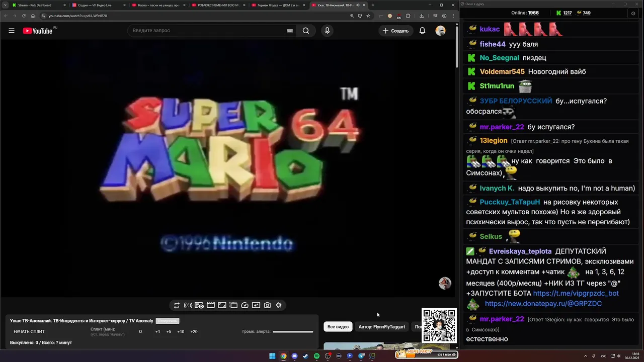This screenshot has height=362, width=644.
Task: Click the dashed-frame window icon under video
Action: (233, 305)
